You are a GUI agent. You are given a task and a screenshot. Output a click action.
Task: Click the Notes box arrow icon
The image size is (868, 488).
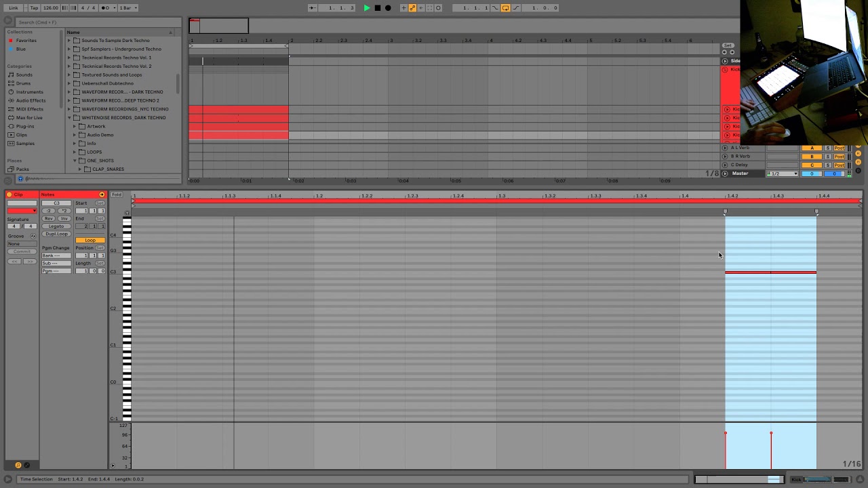[102, 195]
